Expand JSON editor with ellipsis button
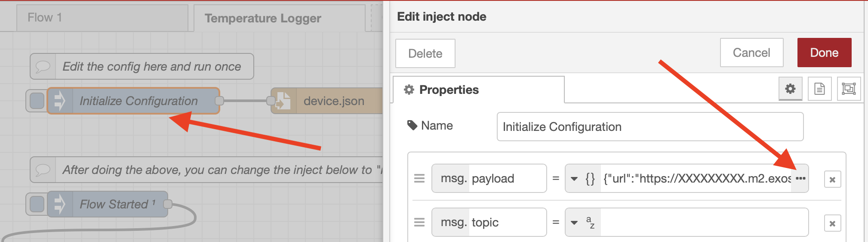 tap(800, 179)
